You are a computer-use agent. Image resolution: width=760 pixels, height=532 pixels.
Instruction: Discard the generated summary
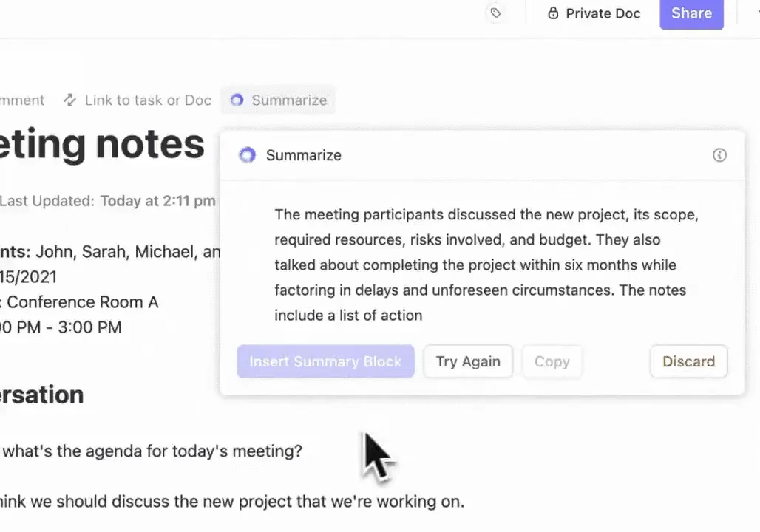[x=689, y=361]
